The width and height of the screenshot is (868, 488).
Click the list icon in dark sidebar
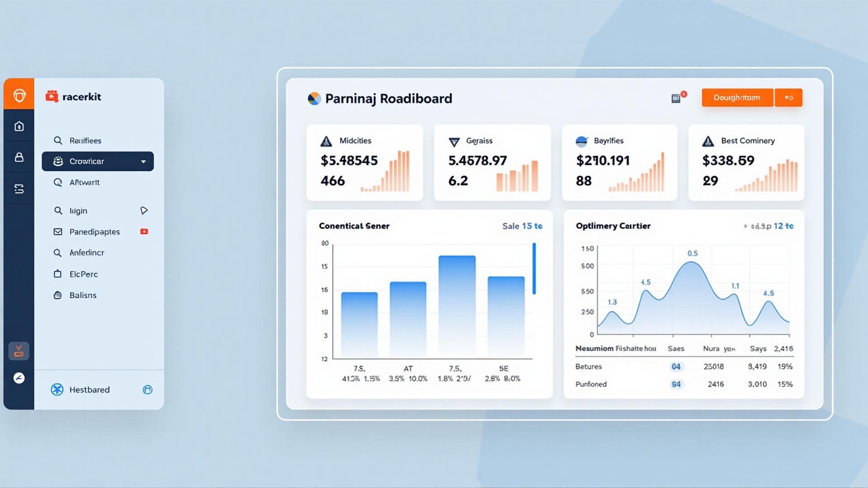pos(19,189)
